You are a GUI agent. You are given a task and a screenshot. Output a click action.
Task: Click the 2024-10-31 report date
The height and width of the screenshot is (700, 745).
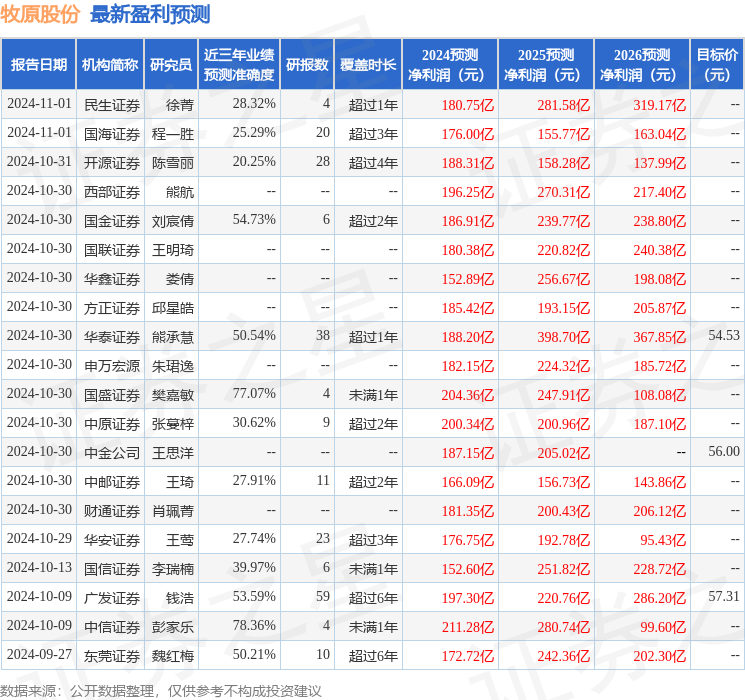click(39, 161)
